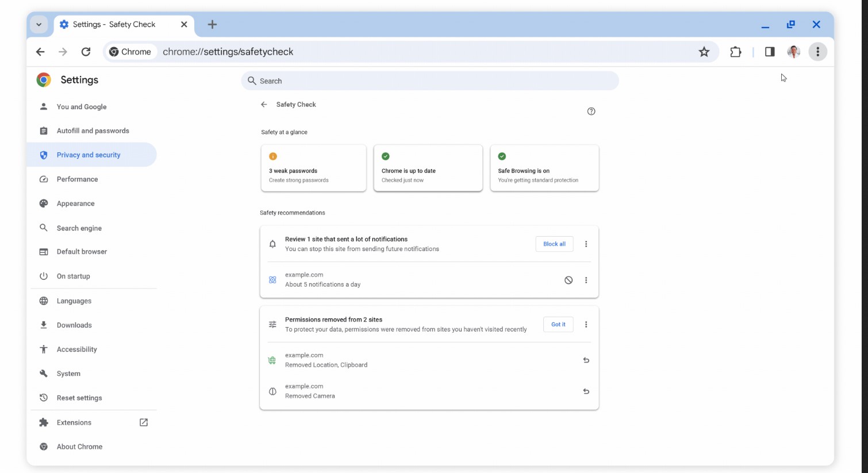Click the settings Search field

click(x=430, y=81)
